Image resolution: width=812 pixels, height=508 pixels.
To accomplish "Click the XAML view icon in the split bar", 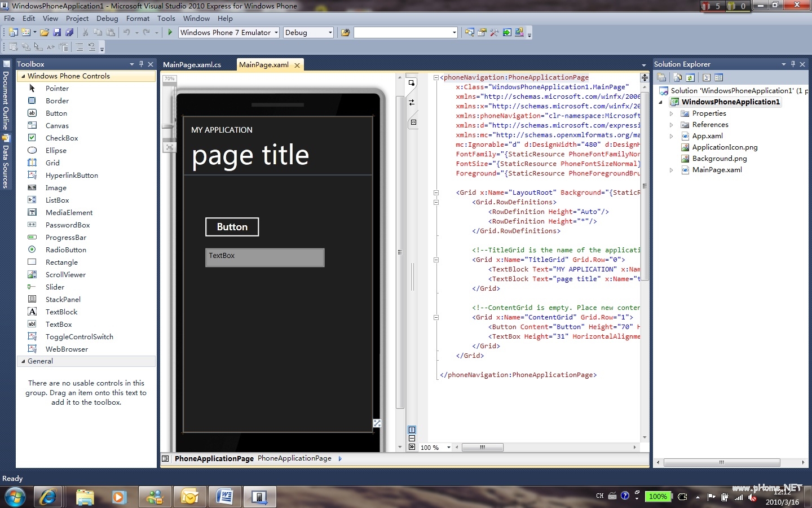I will 413,122.
